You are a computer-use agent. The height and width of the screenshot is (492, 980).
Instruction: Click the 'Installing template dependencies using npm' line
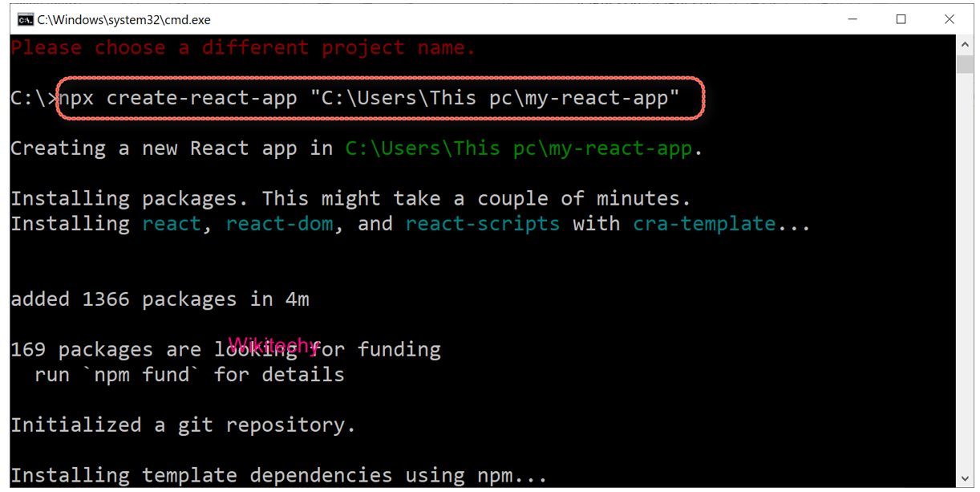click(x=278, y=475)
